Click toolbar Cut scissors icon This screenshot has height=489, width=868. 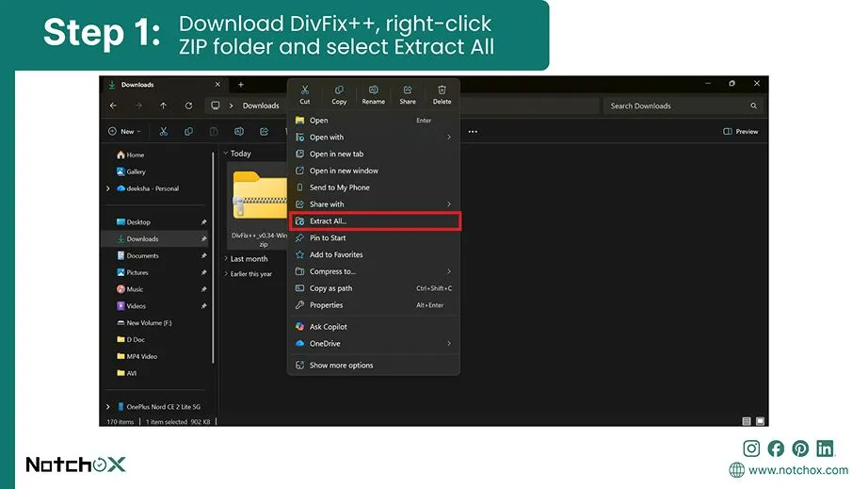(x=163, y=131)
